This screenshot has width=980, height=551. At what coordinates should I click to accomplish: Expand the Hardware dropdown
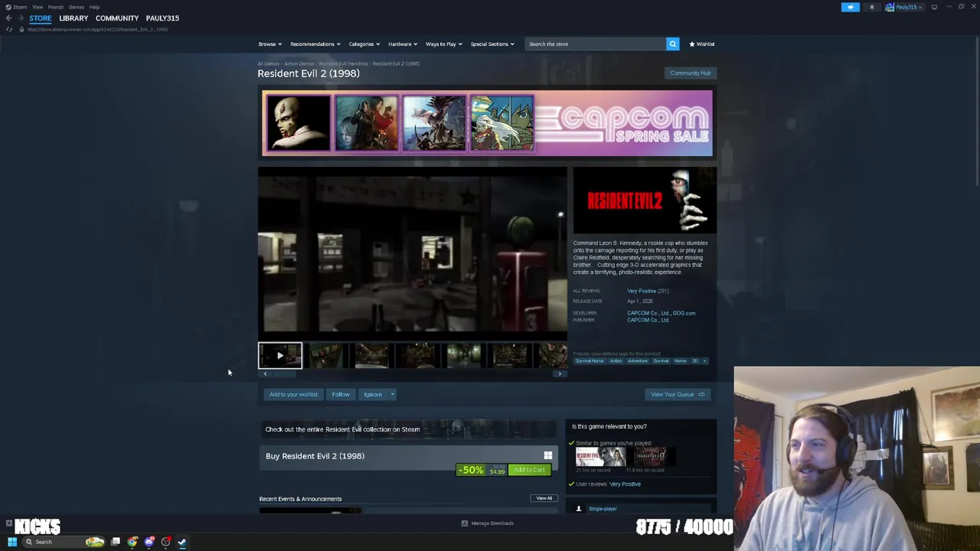[x=403, y=44]
